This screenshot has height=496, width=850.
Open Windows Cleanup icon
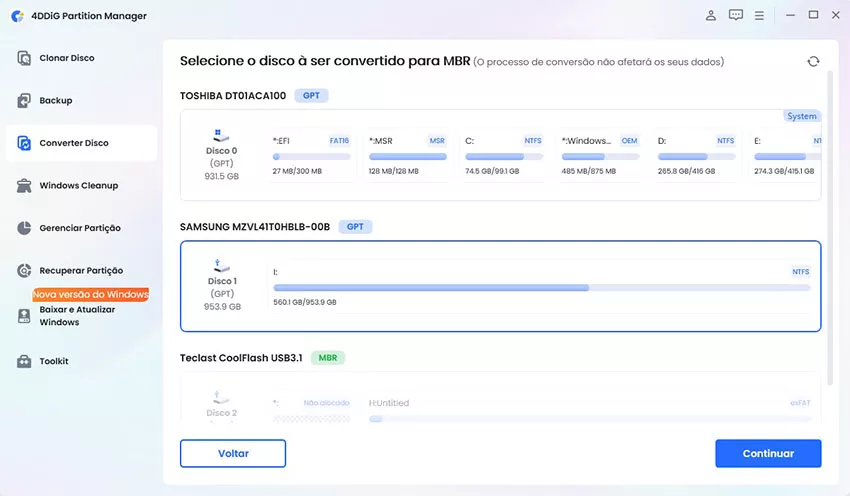[24, 185]
